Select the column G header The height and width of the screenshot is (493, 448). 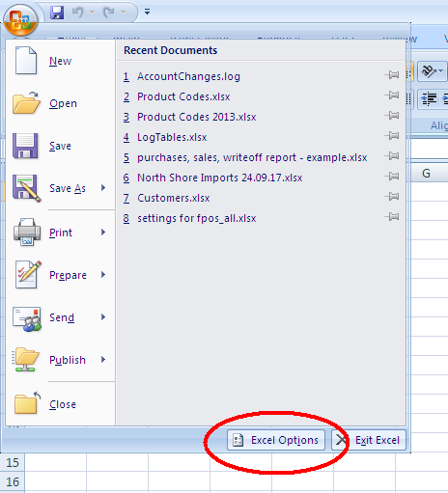(x=426, y=174)
